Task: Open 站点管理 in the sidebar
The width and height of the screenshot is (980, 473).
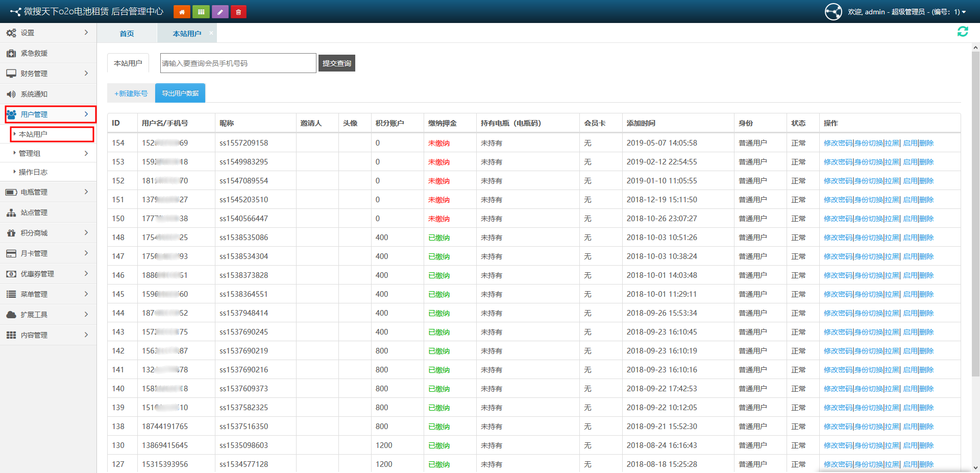Action: click(34, 212)
